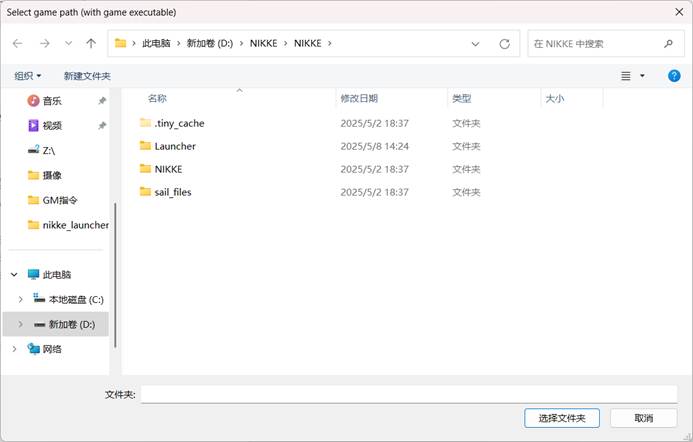Sort by 修改日期 column header

pyautogui.click(x=359, y=99)
